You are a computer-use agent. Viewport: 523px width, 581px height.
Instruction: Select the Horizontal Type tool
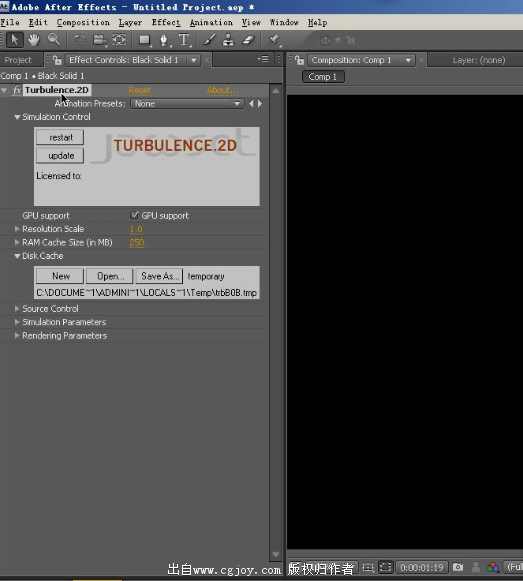point(184,40)
